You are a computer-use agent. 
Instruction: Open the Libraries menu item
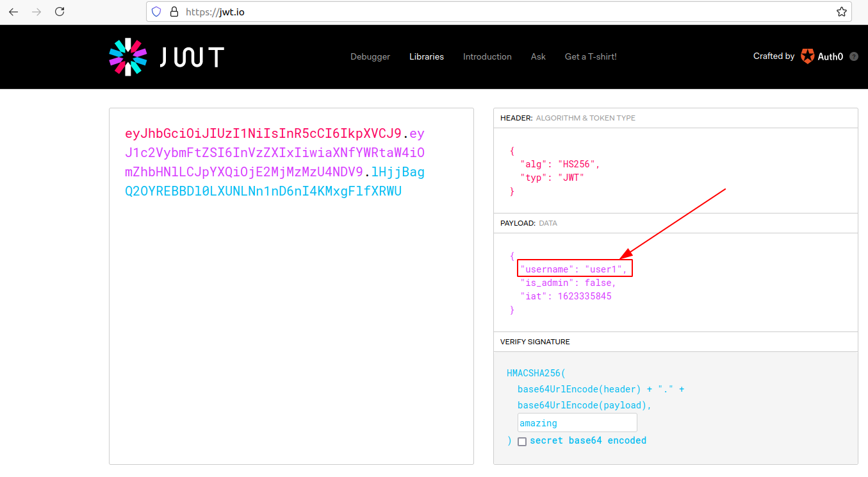click(x=427, y=56)
